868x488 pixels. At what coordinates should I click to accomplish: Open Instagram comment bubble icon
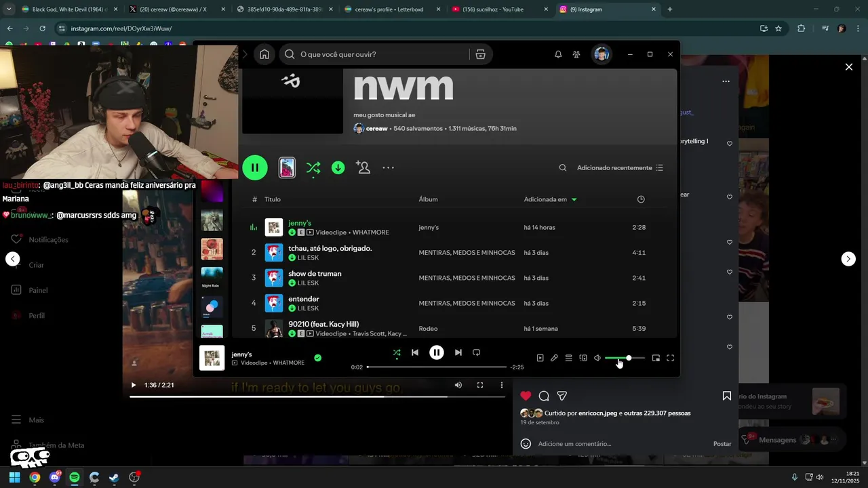(x=544, y=396)
